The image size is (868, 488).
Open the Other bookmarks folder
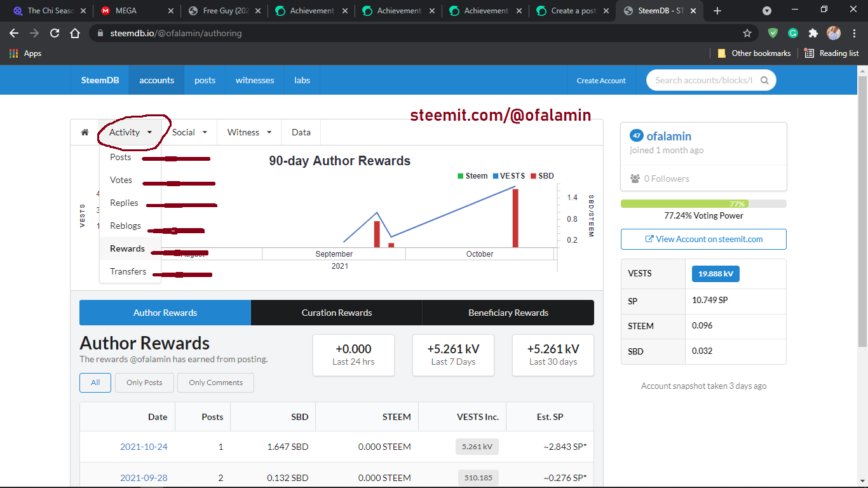754,53
